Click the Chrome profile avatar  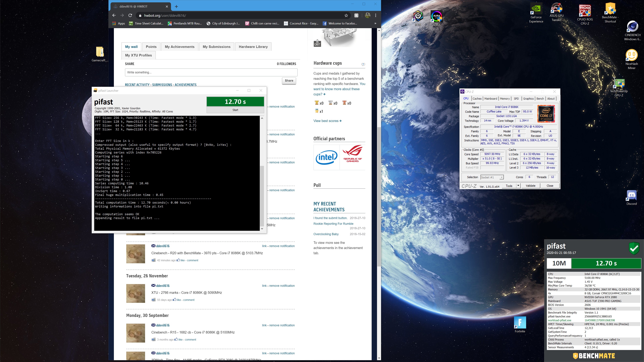(367, 15)
